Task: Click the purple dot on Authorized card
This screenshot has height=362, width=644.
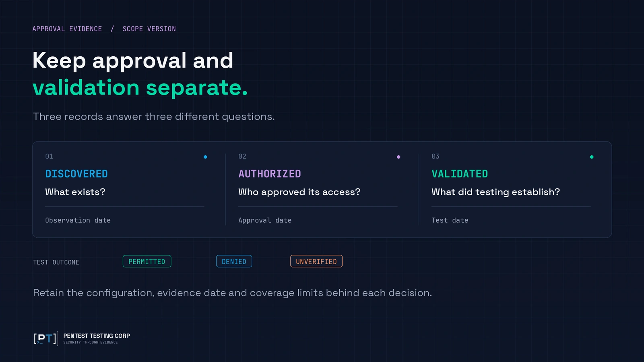Action: (x=398, y=157)
